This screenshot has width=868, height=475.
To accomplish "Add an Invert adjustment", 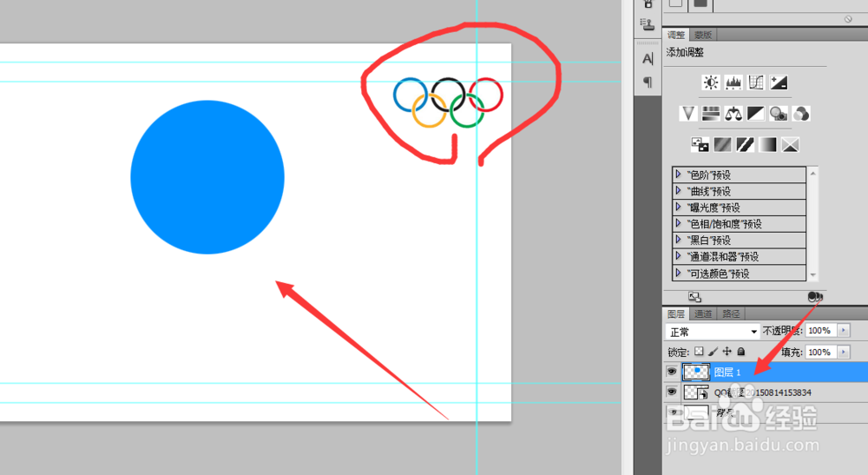I will 700,144.
